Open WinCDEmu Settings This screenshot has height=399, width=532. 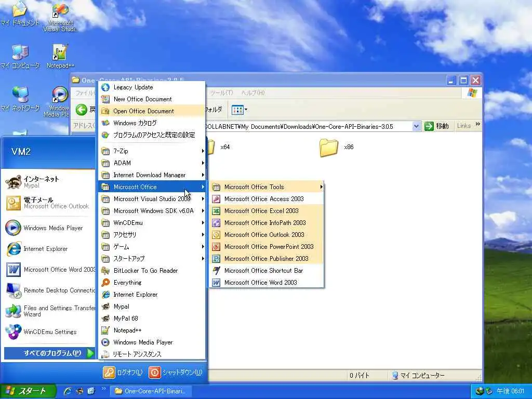point(49,332)
